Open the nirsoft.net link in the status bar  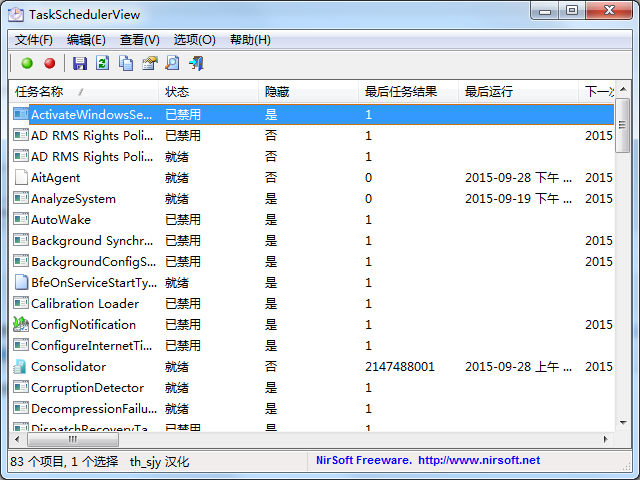[478, 461]
